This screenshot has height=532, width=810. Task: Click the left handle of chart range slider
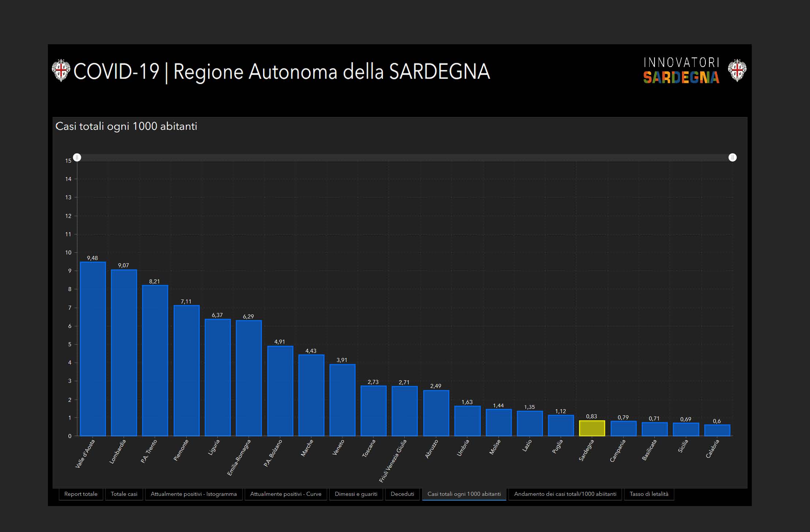point(77,158)
